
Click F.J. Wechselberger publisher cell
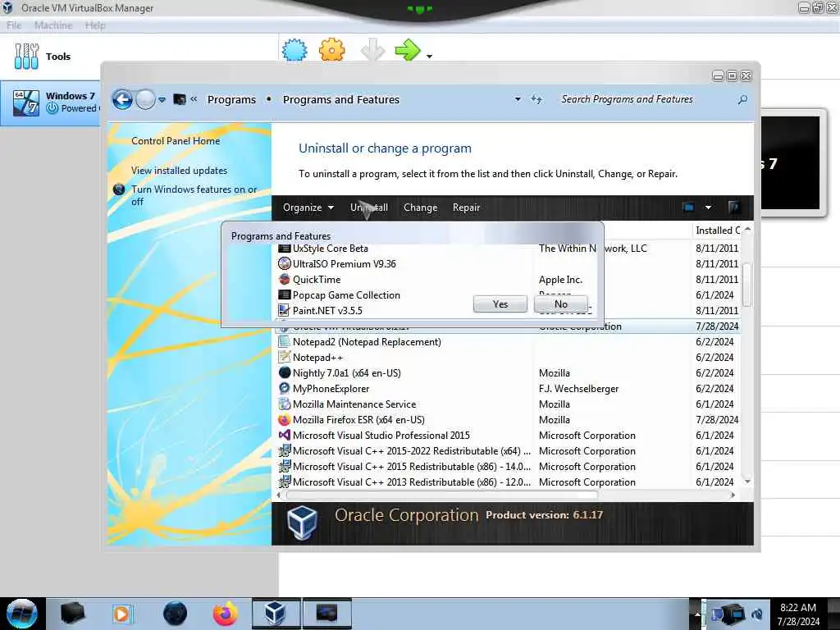578,388
